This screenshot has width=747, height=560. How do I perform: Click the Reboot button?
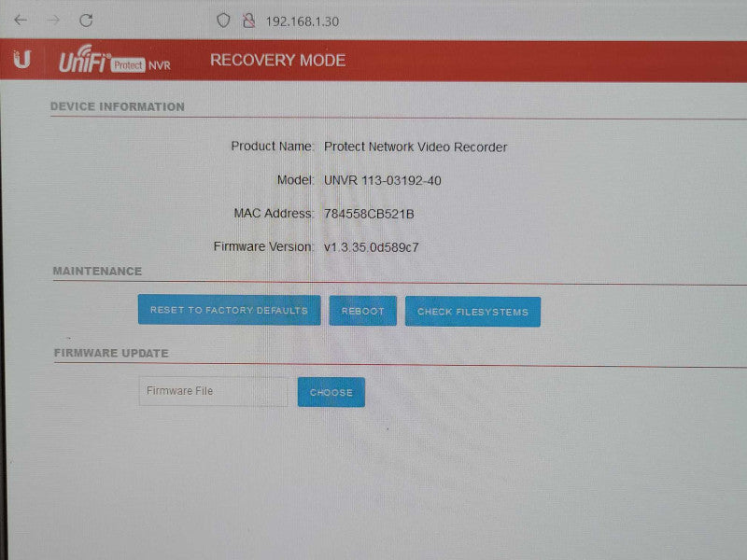362,311
